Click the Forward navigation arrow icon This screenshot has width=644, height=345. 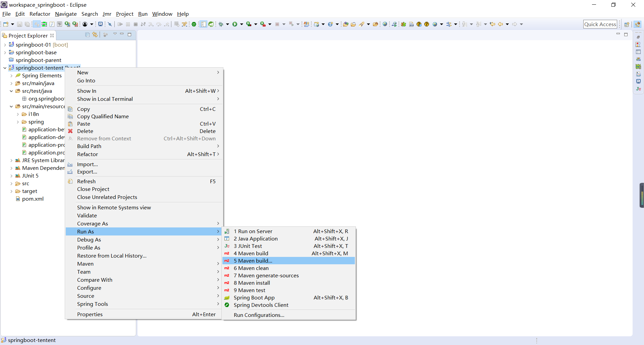pyautogui.click(x=515, y=24)
